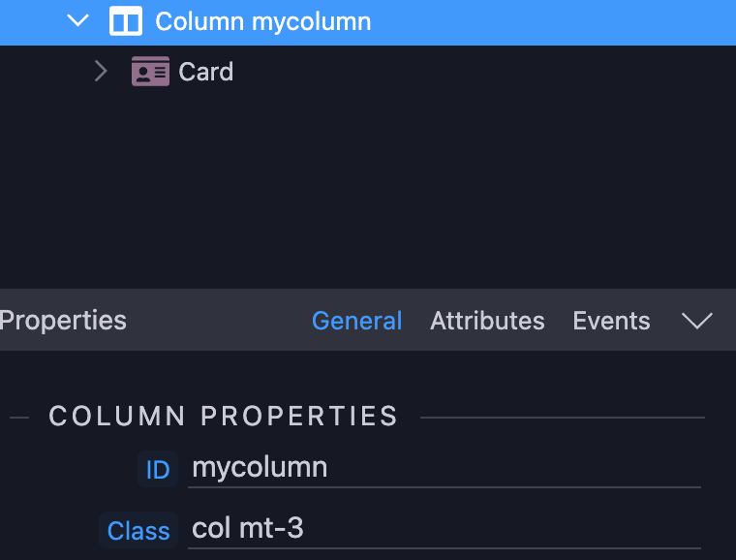The width and height of the screenshot is (736, 560).
Task: Click the Card component icon
Action: coord(150,72)
